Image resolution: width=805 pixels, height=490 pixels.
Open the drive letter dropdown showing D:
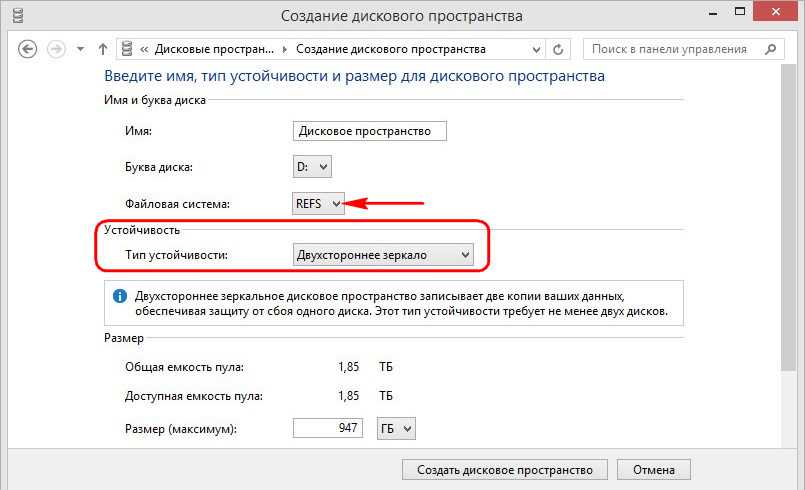312,167
